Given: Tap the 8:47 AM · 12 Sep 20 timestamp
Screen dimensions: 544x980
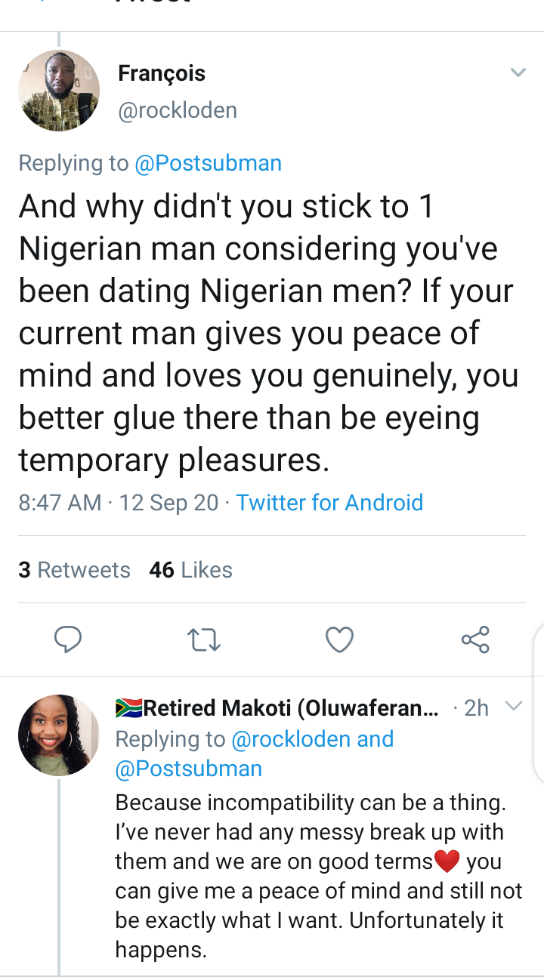Looking at the screenshot, I should point(119,503).
